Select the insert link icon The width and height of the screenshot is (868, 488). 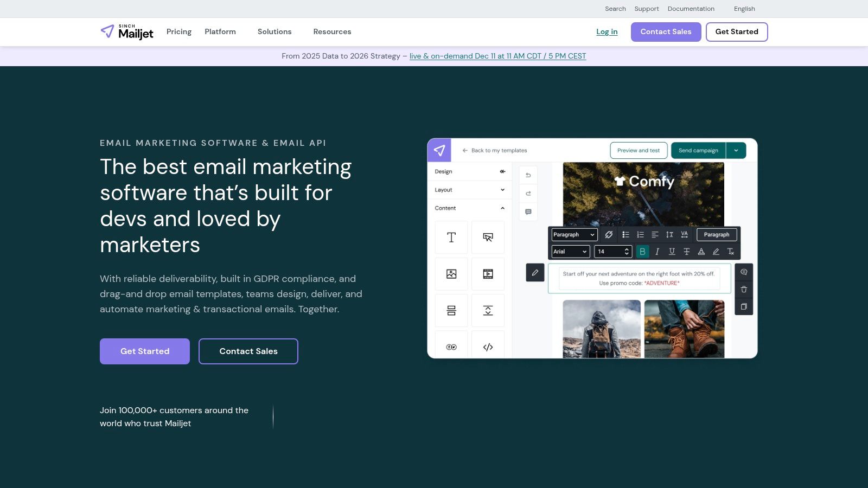609,234
